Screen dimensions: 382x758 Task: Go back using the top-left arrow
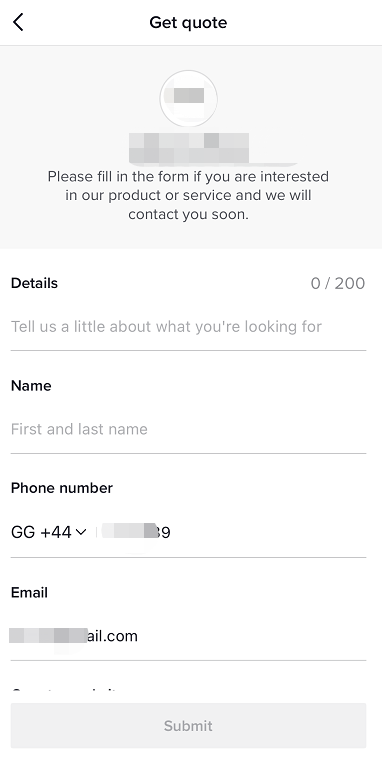[x=18, y=22]
